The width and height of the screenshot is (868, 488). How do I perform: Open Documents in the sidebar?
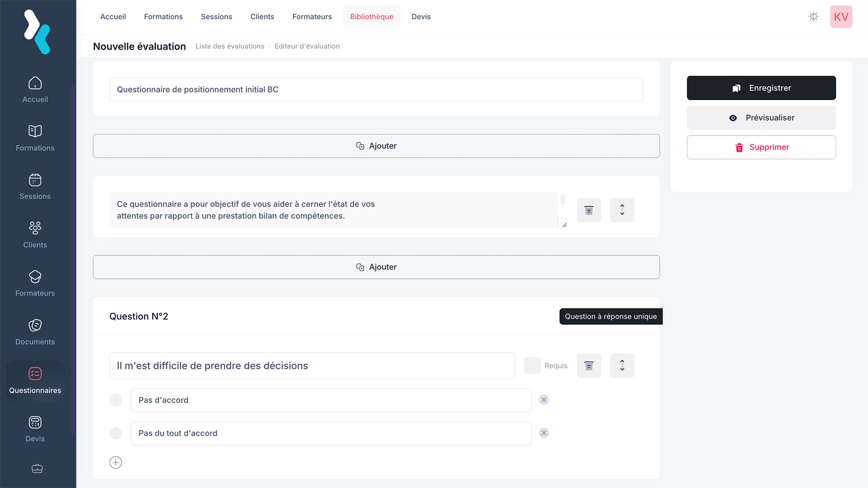tap(35, 326)
